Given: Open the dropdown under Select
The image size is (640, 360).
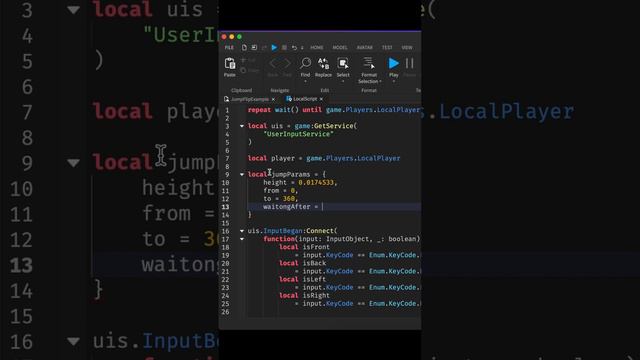Looking at the screenshot, I should [x=343, y=82].
